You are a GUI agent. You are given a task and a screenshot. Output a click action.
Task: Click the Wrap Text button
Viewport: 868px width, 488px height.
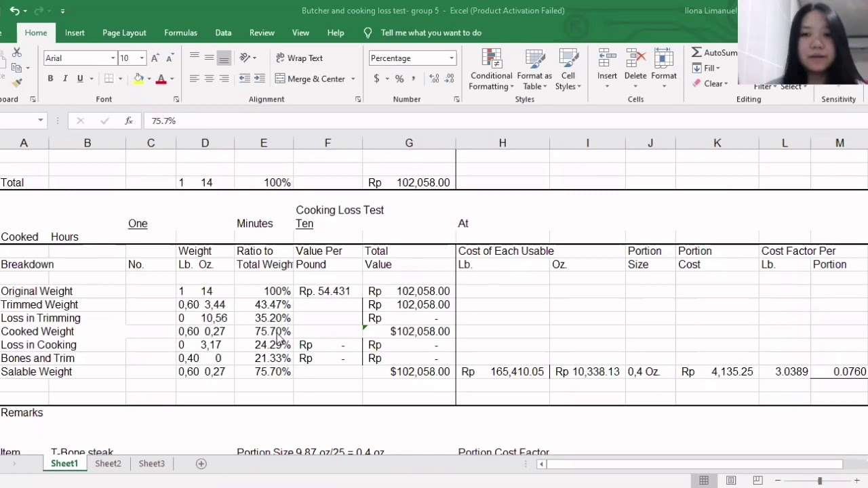click(299, 58)
